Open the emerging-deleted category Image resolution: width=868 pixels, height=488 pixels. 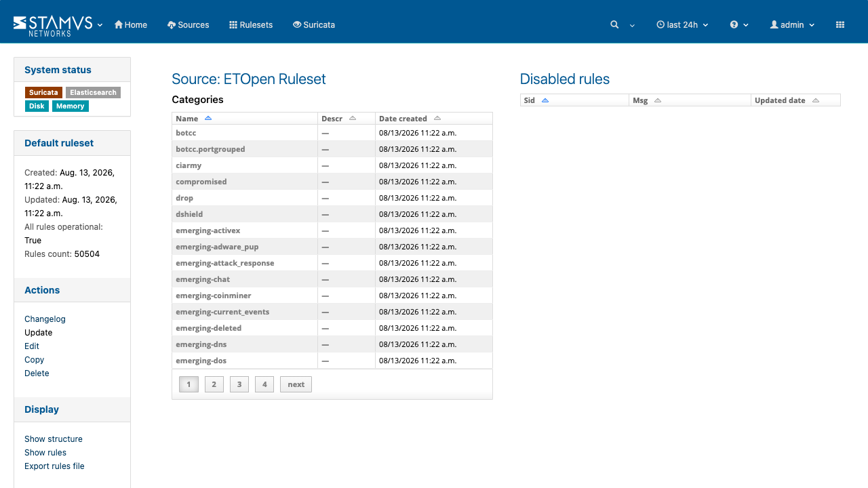tap(209, 328)
